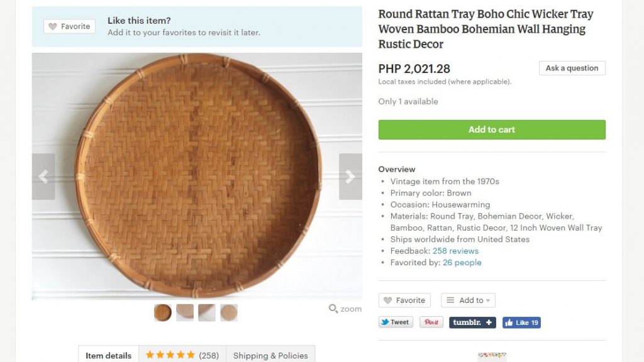The width and height of the screenshot is (644, 362).
Task: Toggle Favorite heart in the blue banner
Action: 69,26
